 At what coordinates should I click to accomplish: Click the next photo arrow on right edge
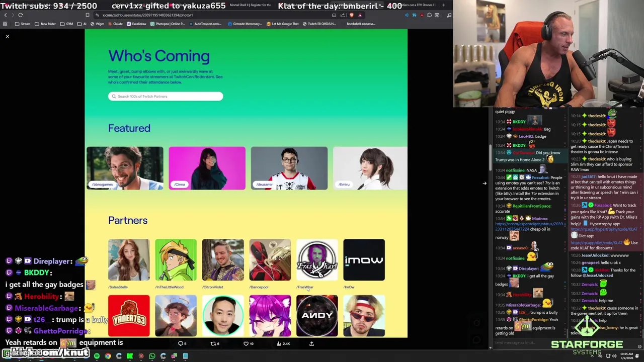click(x=485, y=183)
